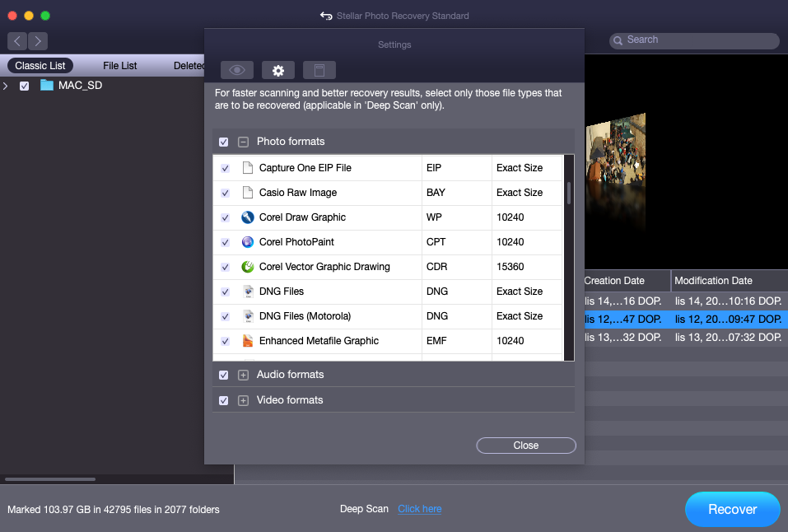Uncheck the Capture One EIP File checkbox
This screenshot has height=532, width=788.
225,168
